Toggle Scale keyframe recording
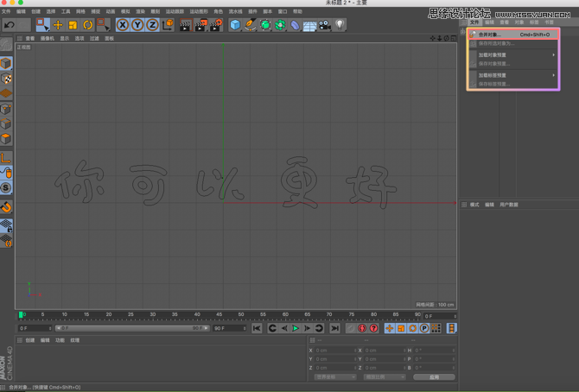The height and width of the screenshot is (392, 579). (x=401, y=328)
